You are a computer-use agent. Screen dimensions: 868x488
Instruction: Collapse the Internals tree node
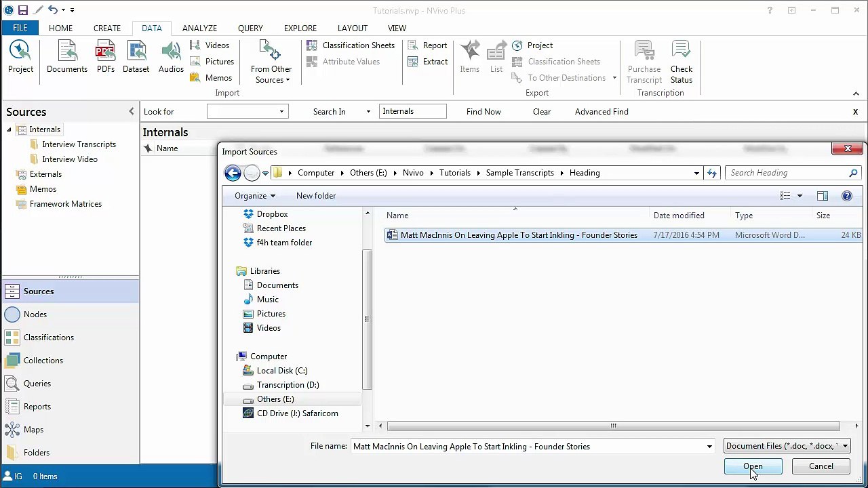9,129
